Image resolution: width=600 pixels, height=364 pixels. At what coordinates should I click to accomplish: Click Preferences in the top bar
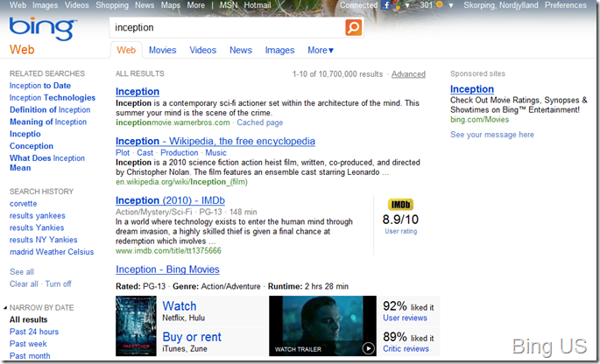pos(566,5)
